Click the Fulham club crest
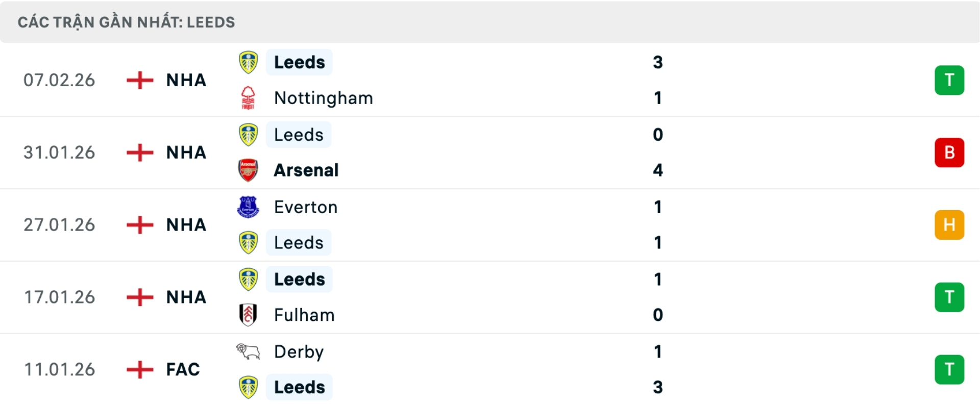Viewport: 980px width, 404px height. (248, 315)
